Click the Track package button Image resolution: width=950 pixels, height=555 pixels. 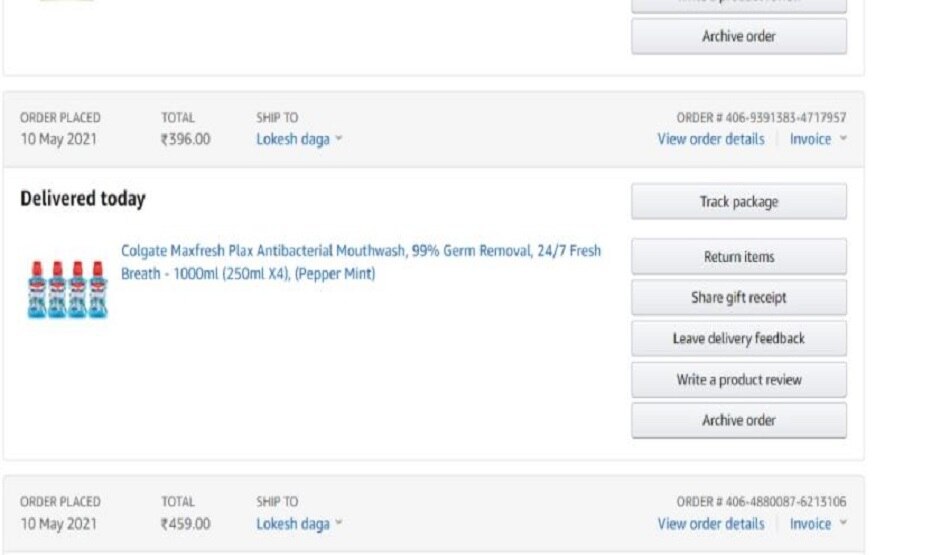tap(738, 202)
